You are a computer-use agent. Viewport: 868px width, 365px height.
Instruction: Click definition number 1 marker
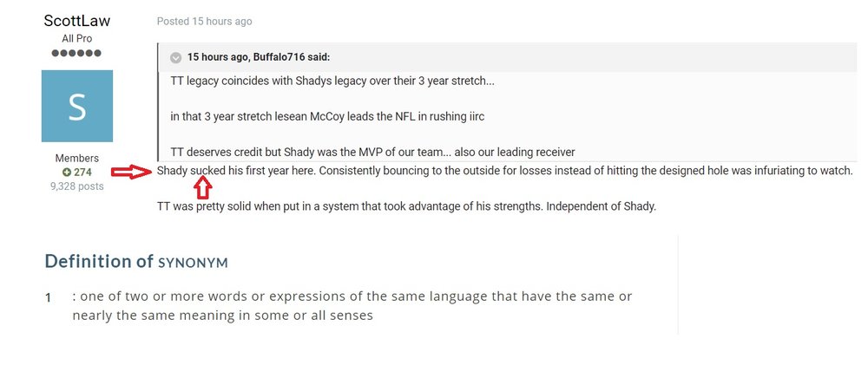[48, 298]
